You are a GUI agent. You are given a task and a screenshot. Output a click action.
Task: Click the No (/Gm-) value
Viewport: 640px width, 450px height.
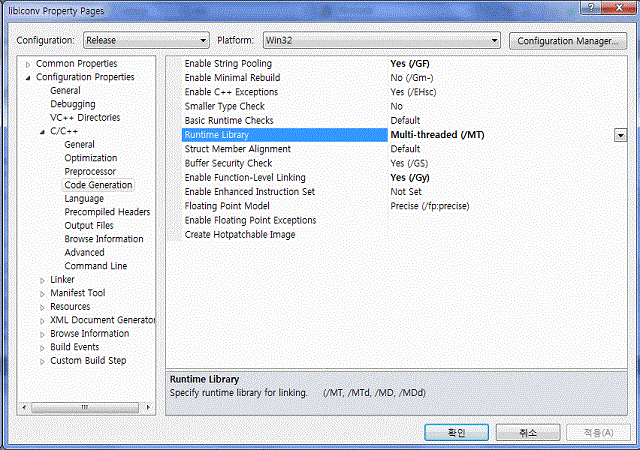point(412,78)
